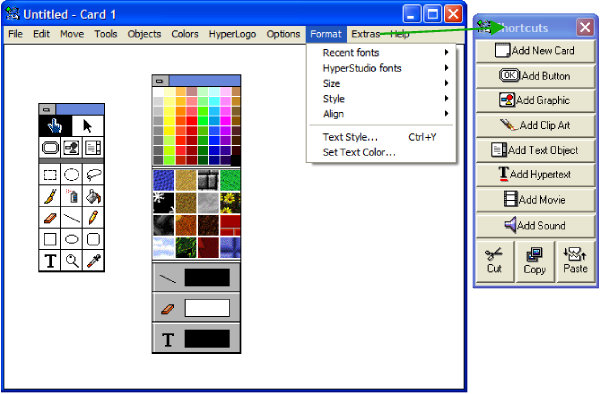Click Add Sound in Shortcuts panel

pos(535,225)
